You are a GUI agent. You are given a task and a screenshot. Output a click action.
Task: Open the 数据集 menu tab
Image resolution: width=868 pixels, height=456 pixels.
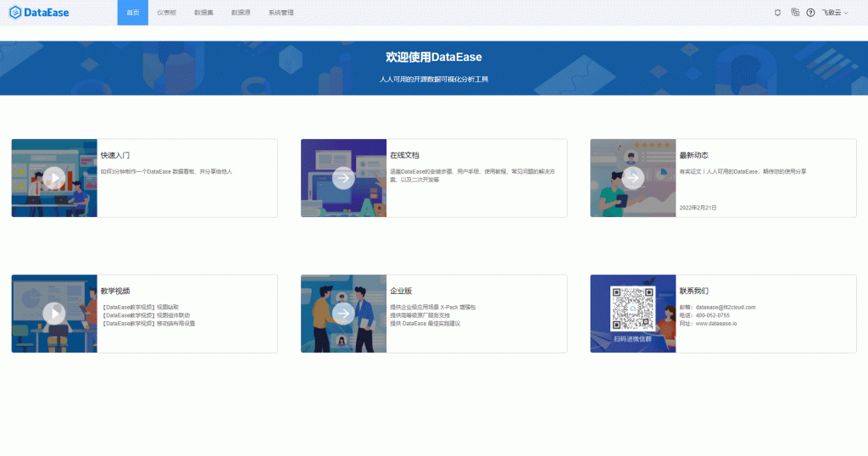coord(203,12)
